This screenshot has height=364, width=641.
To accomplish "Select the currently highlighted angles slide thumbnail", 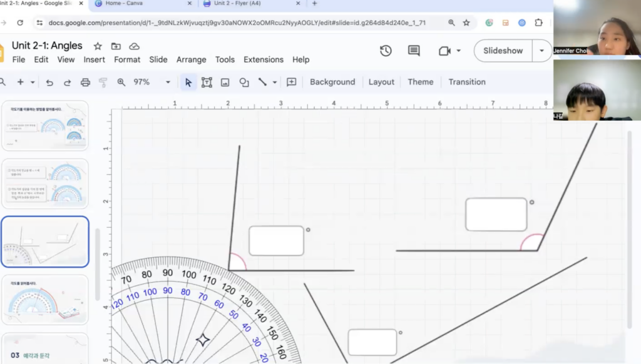I will coord(45,242).
